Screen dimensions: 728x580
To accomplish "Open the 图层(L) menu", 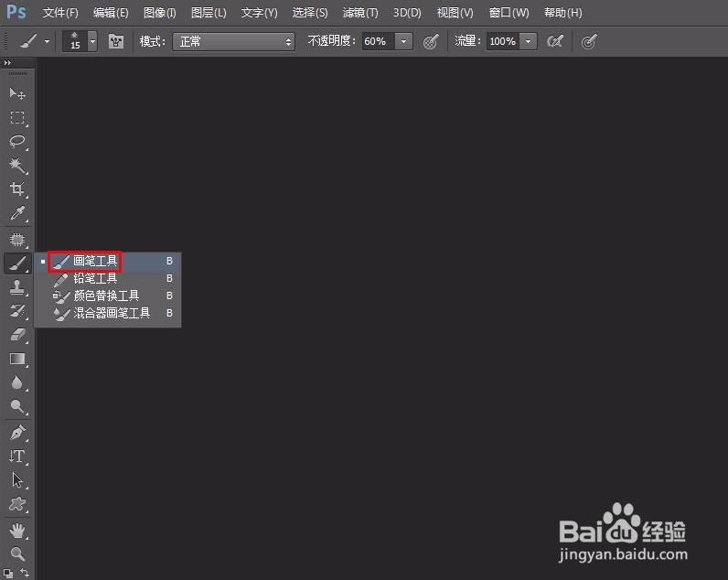I will click(x=209, y=13).
